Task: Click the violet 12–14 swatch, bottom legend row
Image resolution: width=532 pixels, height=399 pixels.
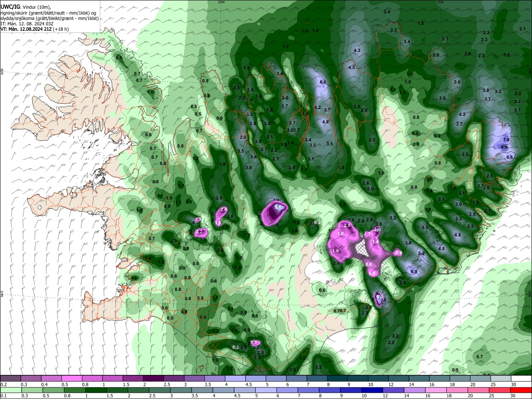Action: (x=394, y=390)
